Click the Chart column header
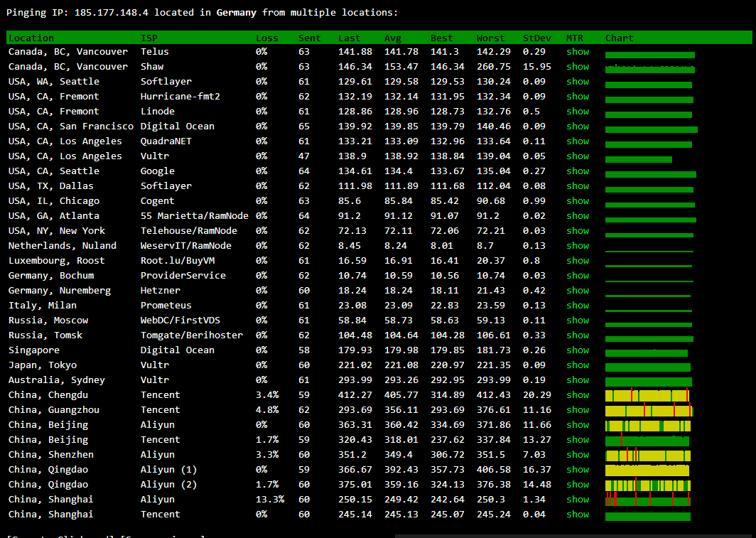This screenshot has width=756, height=538. [x=619, y=38]
